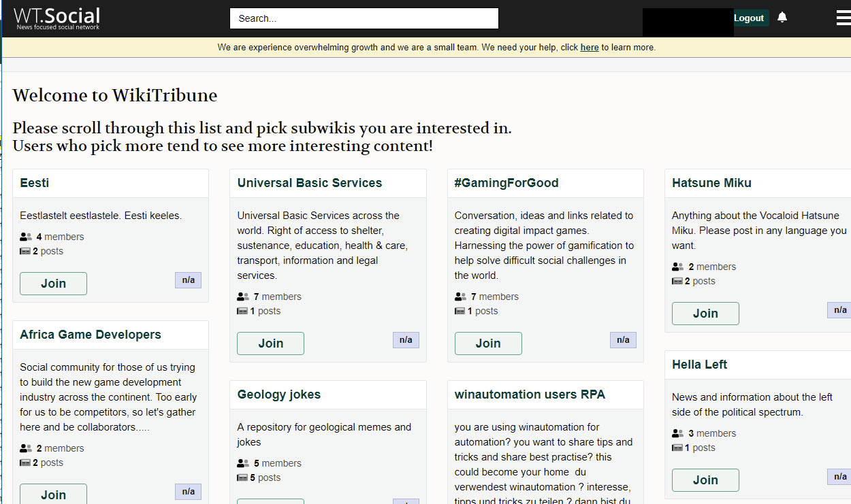Screen dimensions: 851x504
Task: Select '5 posts' text in Geology jokes
Action: point(267,477)
